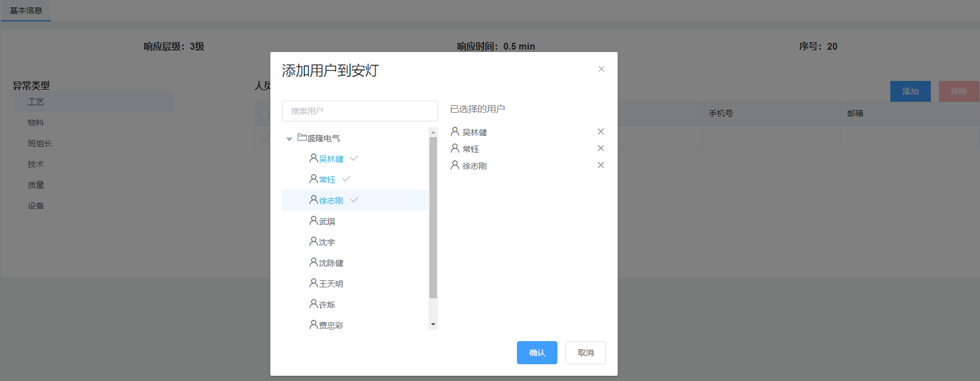Click the user icon beside 贾忠彩

[x=313, y=325]
